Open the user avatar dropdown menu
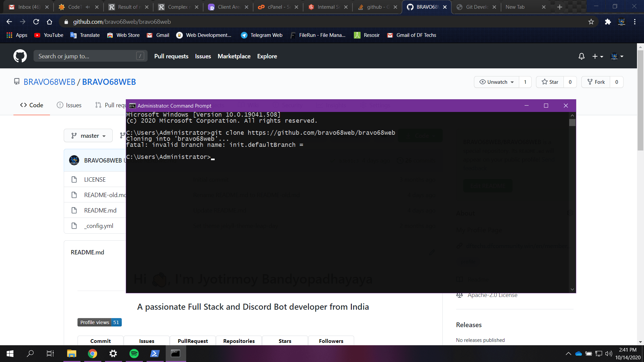Screen dimensions: 644x362 tap(617, 56)
